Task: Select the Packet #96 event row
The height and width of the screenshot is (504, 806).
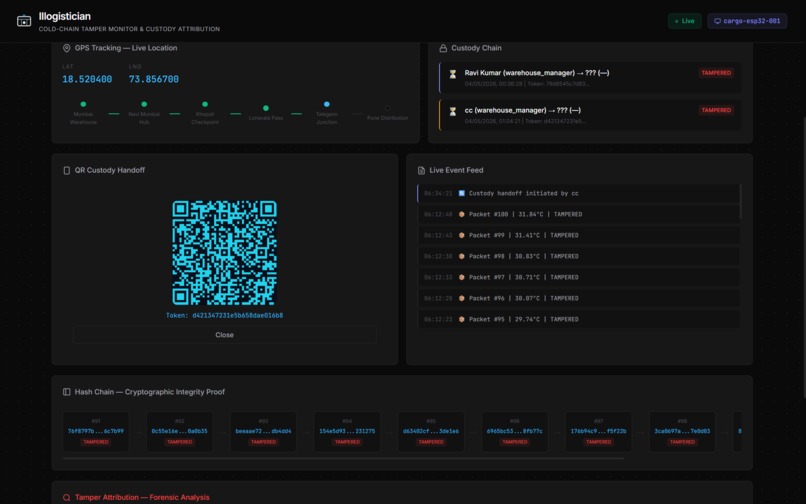Action: point(578,298)
